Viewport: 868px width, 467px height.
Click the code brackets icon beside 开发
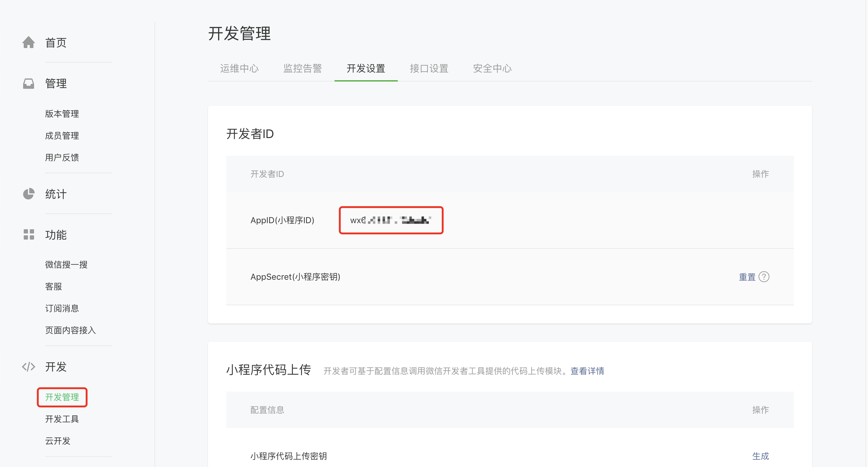[x=29, y=367]
